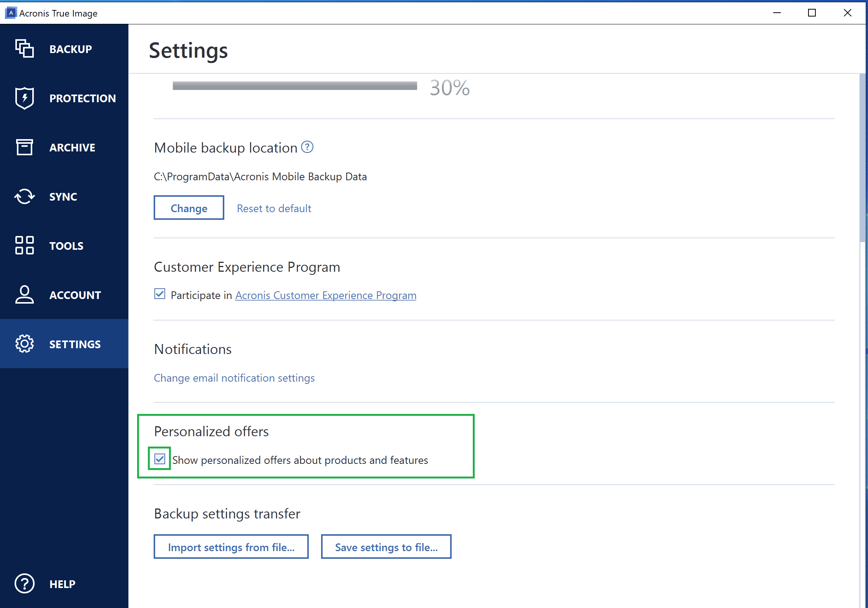Click Change email notification settings link

click(x=234, y=378)
